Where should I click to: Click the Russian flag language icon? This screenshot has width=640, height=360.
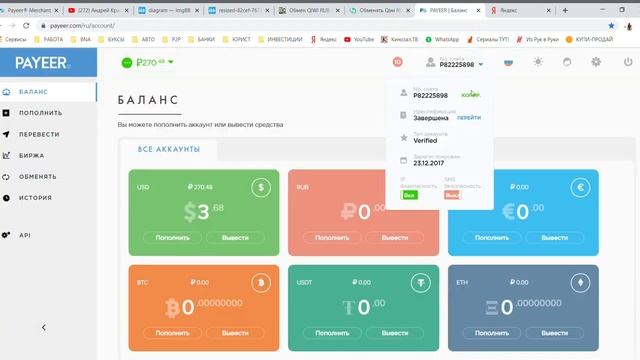click(x=508, y=62)
